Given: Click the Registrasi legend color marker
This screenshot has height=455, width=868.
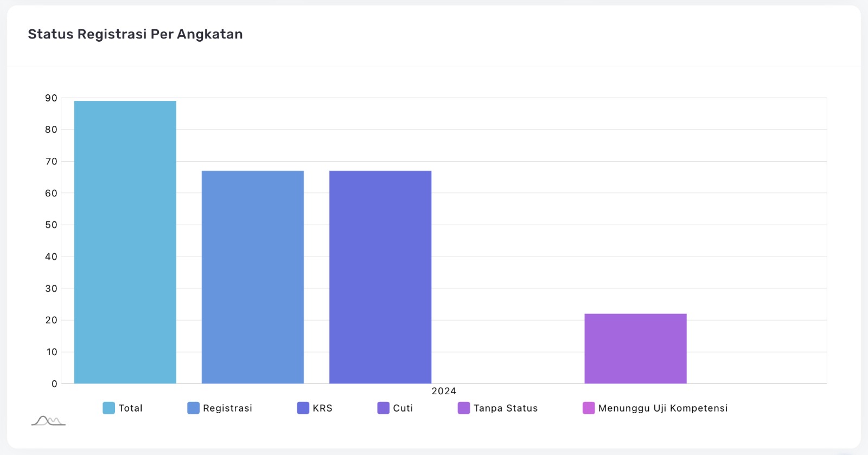Looking at the screenshot, I should pyautogui.click(x=193, y=408).
